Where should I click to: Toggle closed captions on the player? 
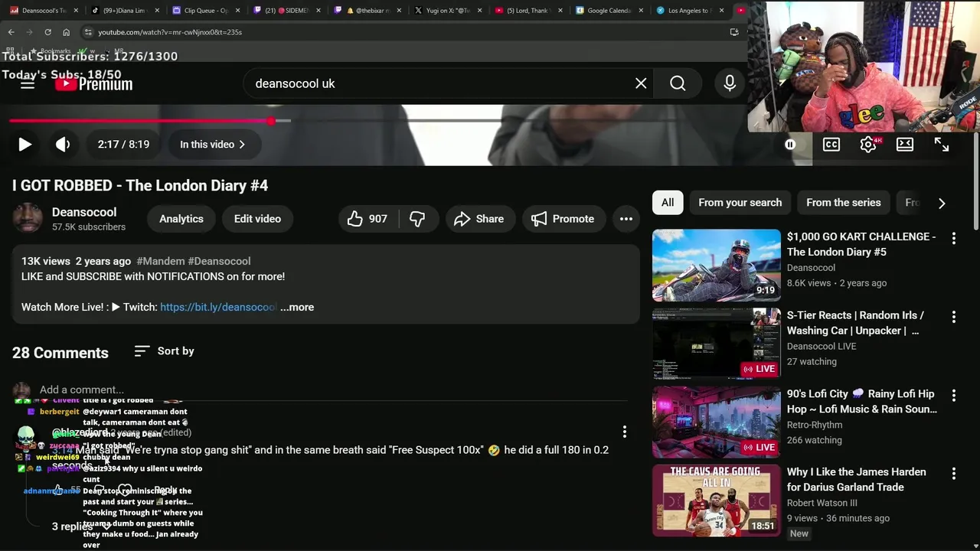[x=831, y=144]
